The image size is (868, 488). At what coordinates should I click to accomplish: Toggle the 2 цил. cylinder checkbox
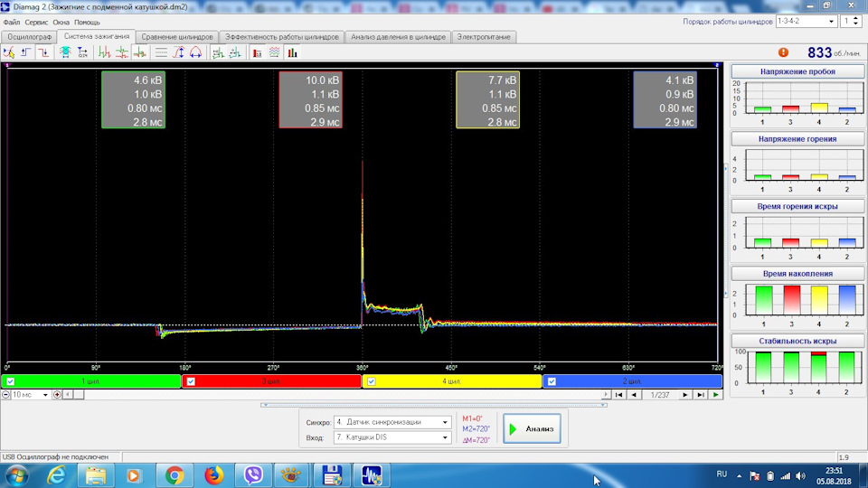[552, 381]
